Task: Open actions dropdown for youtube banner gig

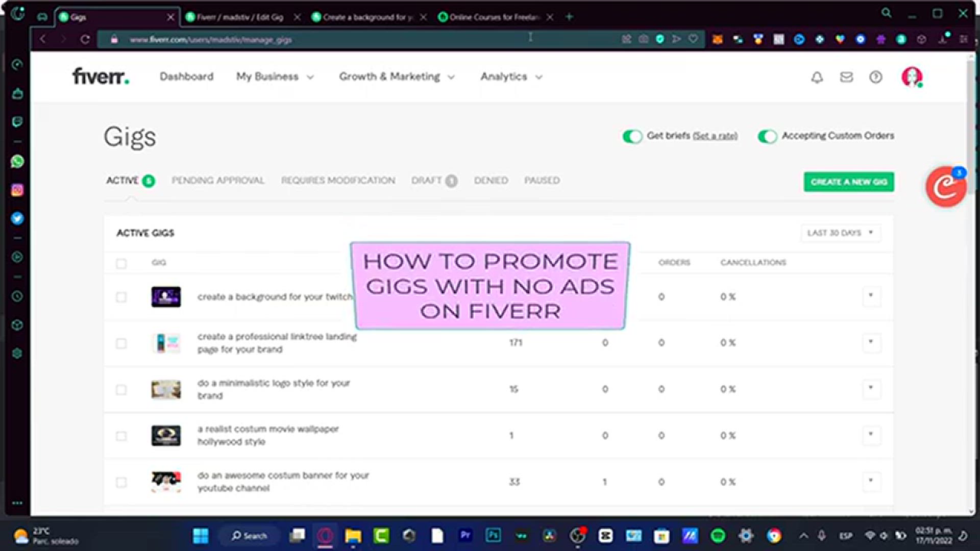Action: pos(871,481)
